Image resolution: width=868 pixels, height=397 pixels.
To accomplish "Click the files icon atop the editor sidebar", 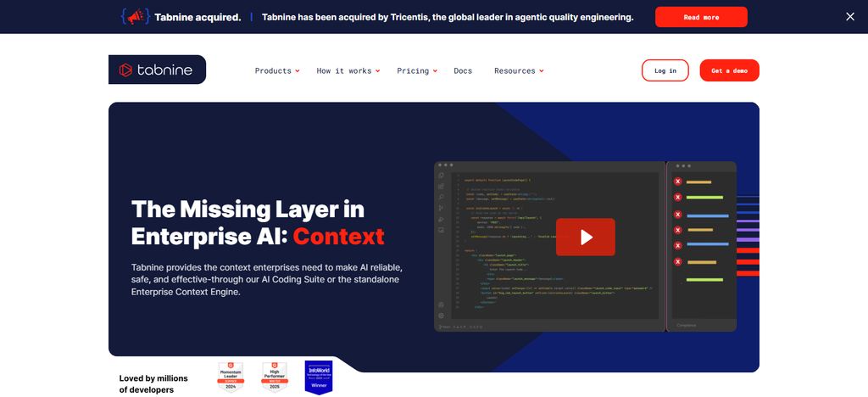I will (441, 176).
